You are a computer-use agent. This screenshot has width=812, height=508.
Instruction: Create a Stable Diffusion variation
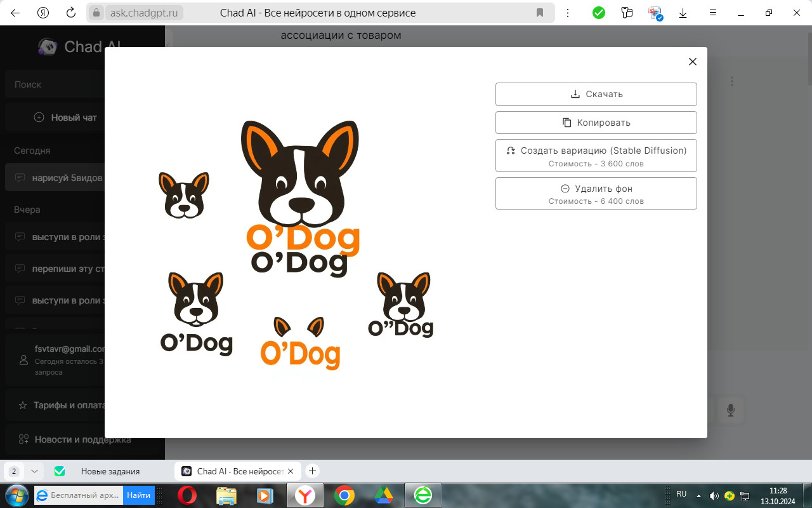[x=596, y=156]
